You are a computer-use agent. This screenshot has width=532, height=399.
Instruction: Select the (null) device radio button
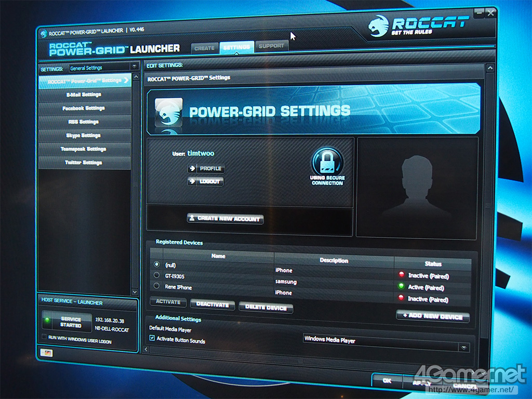pos(156,264)
